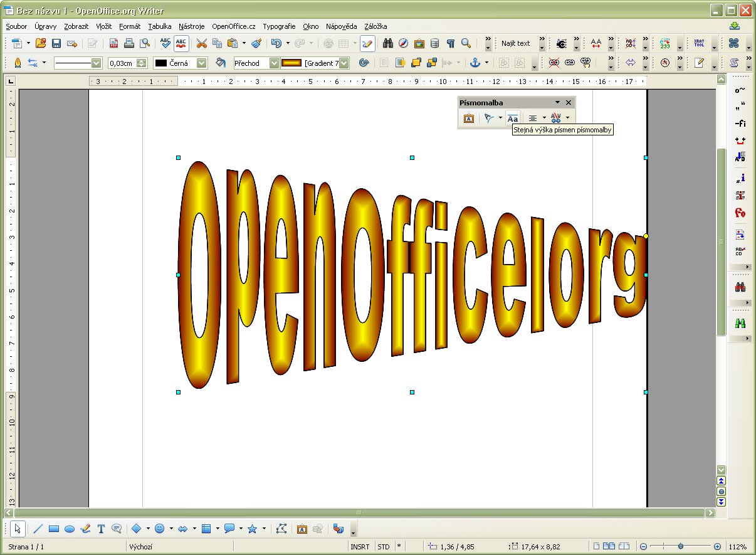Screen dimensions: 756x555
Task: Toggle nonprinting characters with the pilcrow icon
Action: (450, 43)
